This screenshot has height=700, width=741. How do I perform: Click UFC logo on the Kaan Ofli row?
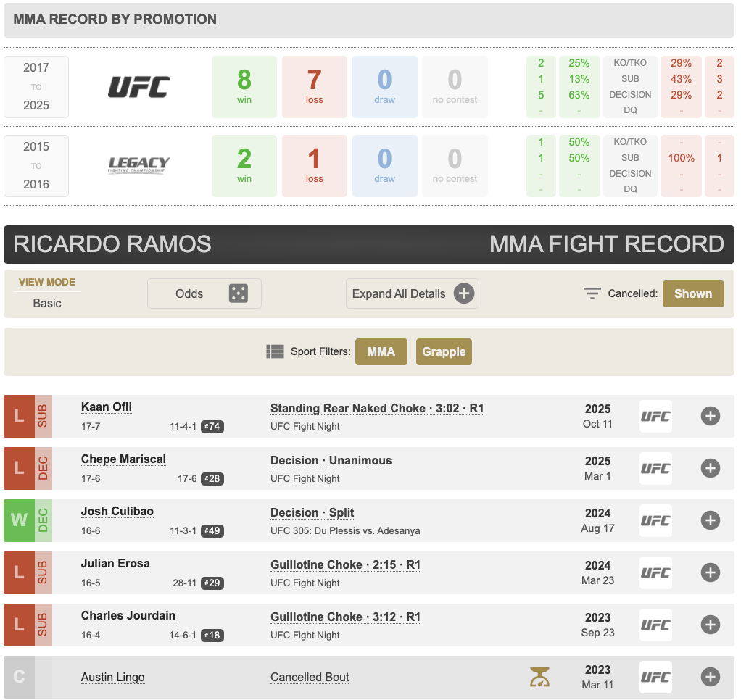pos(655,416)
